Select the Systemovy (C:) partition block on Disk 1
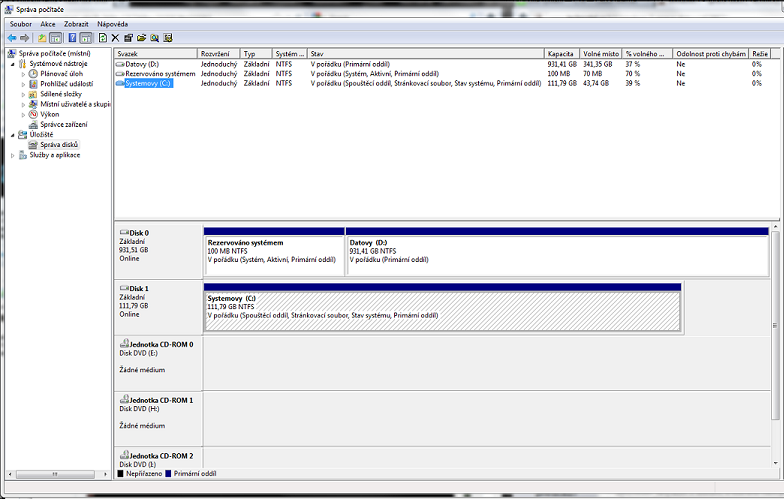The width and height of the screenshot is (784, 499). click(x=441, y=310)
